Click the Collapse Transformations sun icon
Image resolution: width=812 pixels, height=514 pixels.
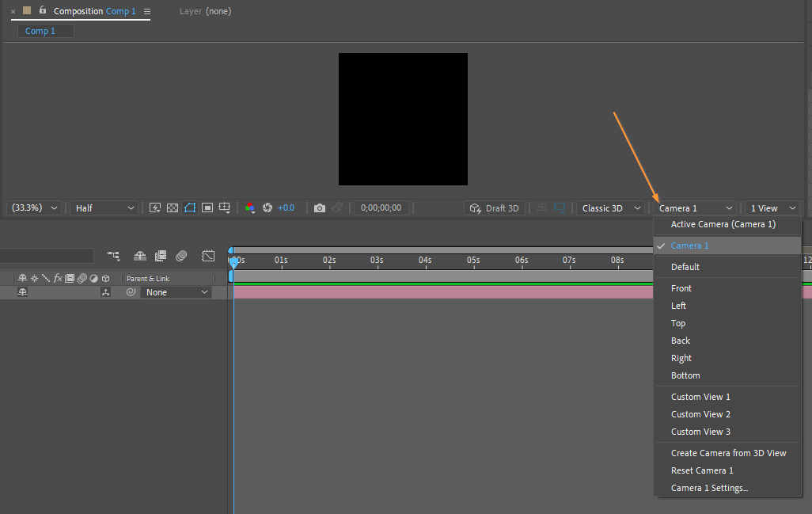pos(34,278)
